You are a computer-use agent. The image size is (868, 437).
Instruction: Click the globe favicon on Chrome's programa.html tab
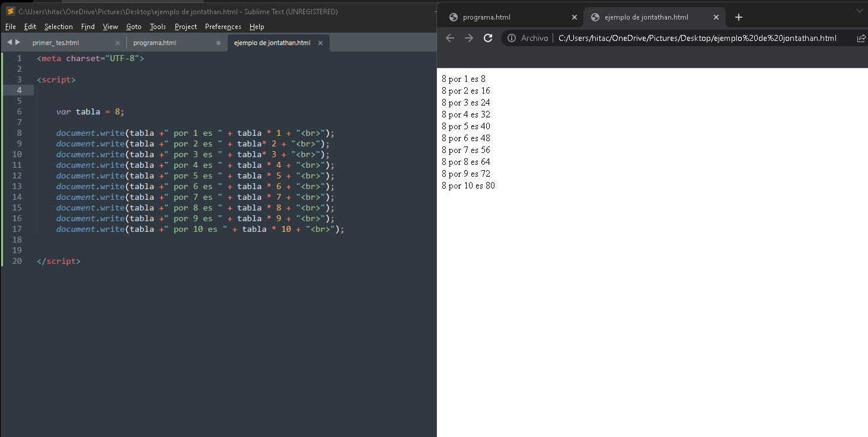(454, 17)
